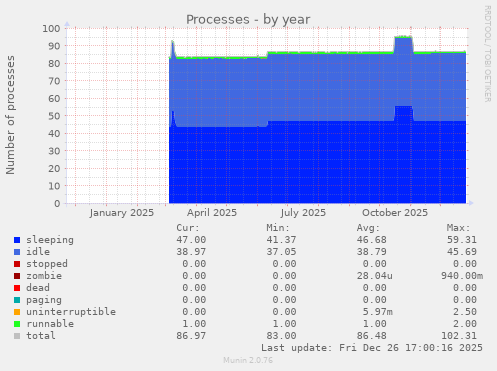Click runnable maximum value 2.00

[465, 324]
